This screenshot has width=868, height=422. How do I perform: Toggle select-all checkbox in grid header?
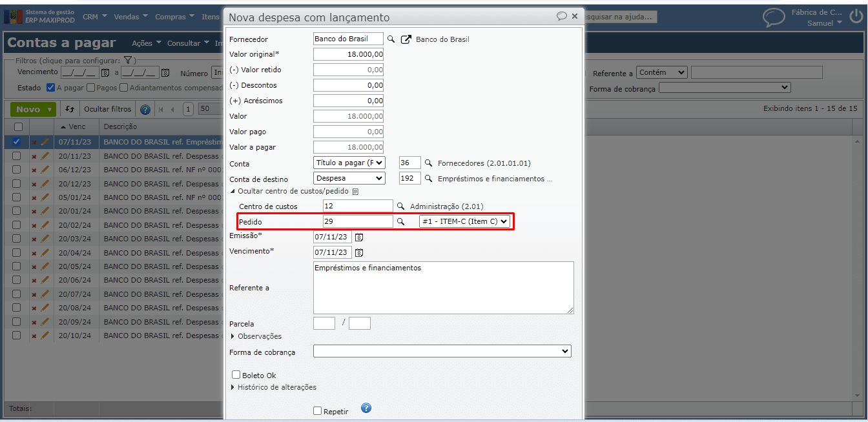point(18,126)
